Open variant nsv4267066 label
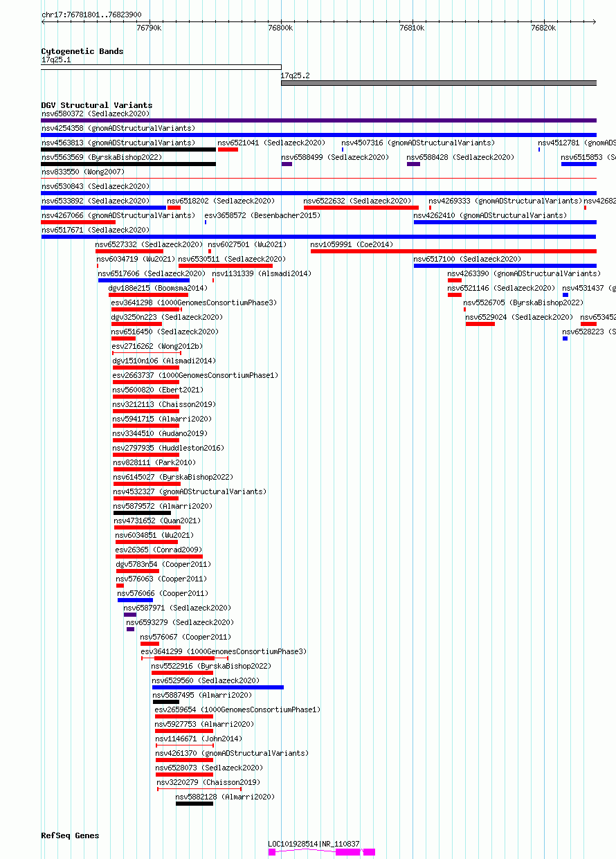This screenshot has height=859, width=616. (118, 215)
